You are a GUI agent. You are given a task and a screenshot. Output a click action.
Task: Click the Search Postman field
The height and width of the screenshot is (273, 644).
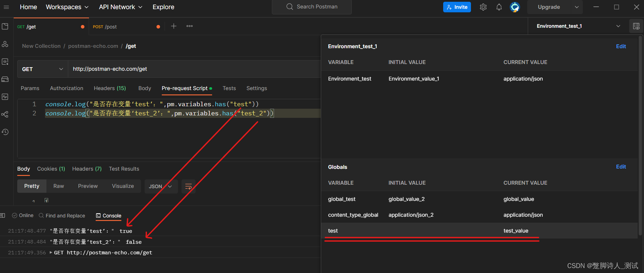click(312, 7)
